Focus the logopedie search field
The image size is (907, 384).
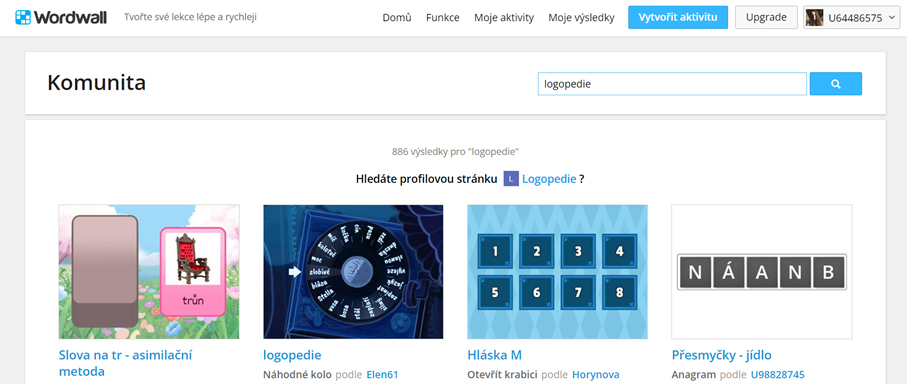(x=672, y=84)
